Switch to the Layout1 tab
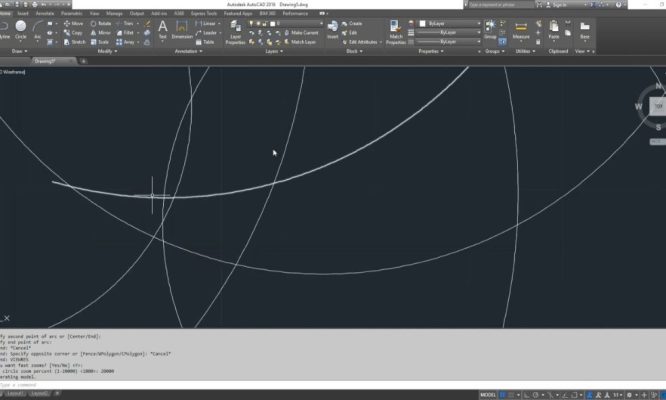Image resolution: width=666 pixels, height=400 pixels. pos(14,394)
